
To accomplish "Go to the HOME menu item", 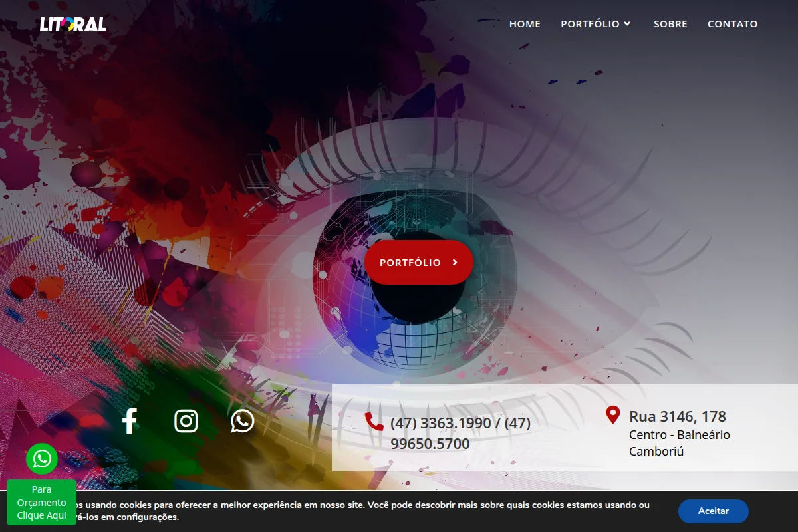I will (525, 24).
